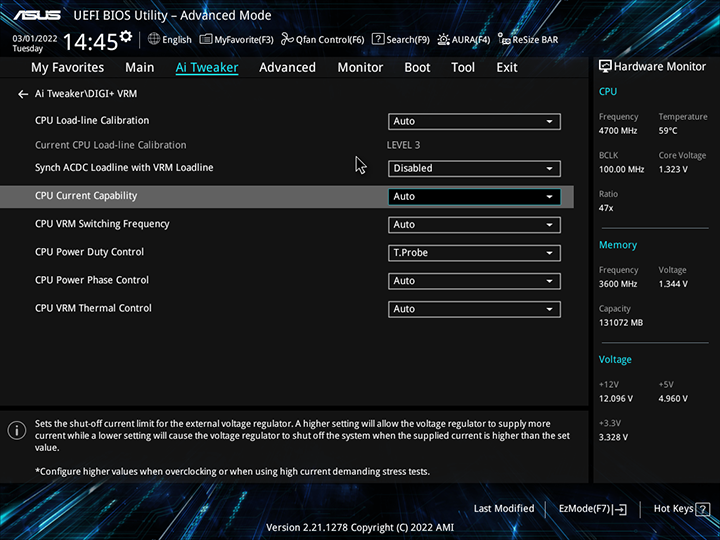This screenshot has width=720, height=540.
Task: Open the CPU Power Phase Control dropdown
Action: point(474,281)
